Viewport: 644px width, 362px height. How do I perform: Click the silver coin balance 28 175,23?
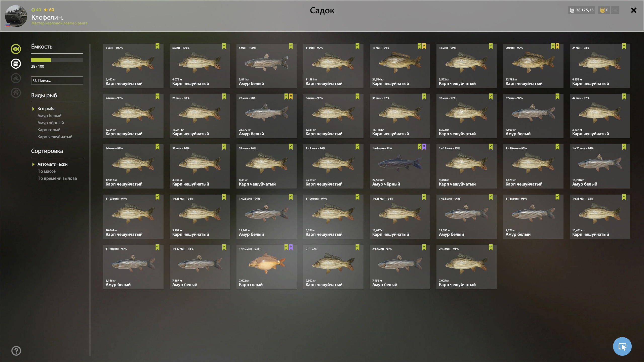point(581,10)
